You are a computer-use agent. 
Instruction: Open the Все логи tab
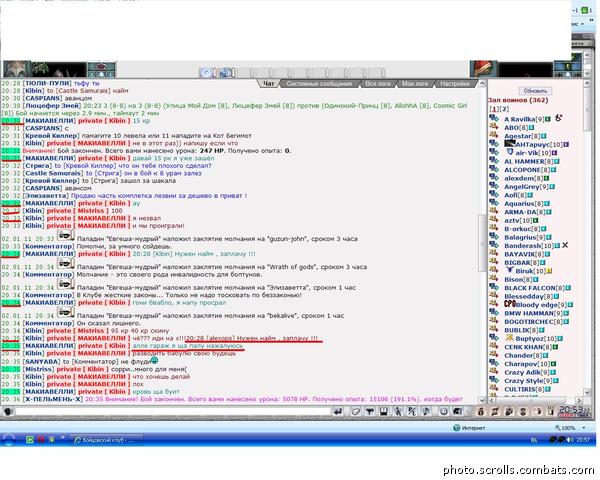click(378, 83)
